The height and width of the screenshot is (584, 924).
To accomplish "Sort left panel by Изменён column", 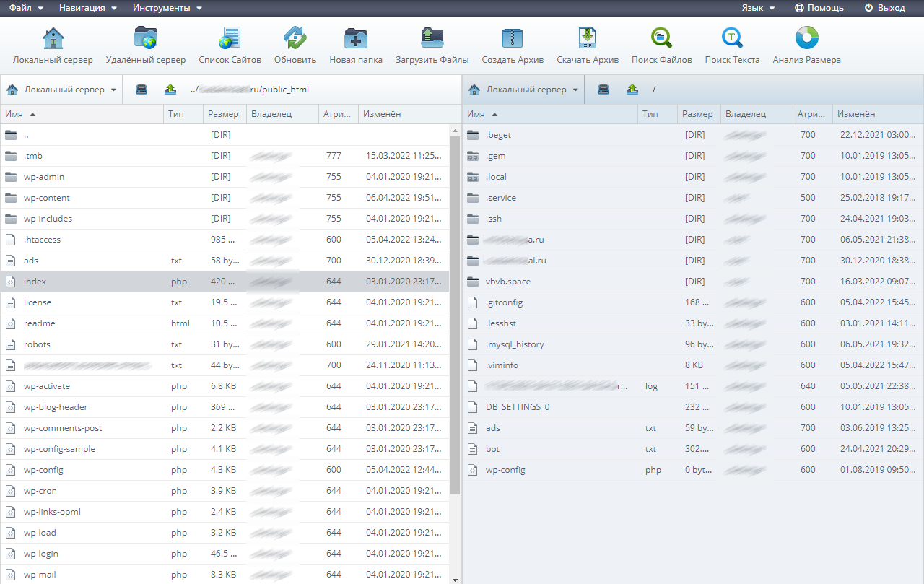I will click(x=408, y=114).
